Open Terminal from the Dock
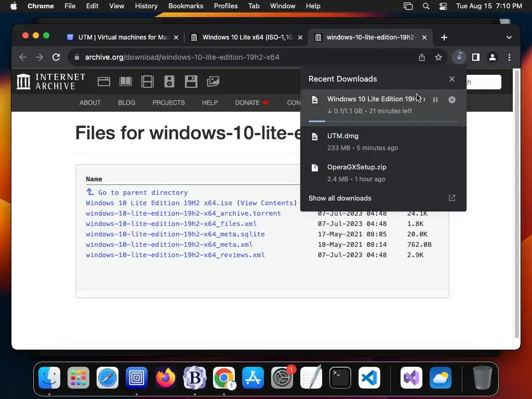This screenshot has height=399, width=532. click(x=340, y=378)
